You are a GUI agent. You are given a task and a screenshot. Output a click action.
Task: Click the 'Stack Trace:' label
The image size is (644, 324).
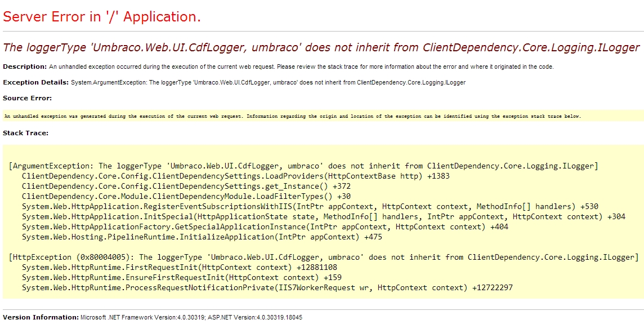click(25, 133)
